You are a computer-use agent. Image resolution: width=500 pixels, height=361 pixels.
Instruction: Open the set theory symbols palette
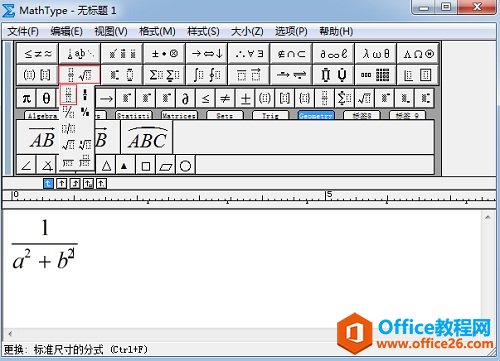coord(291,54)
